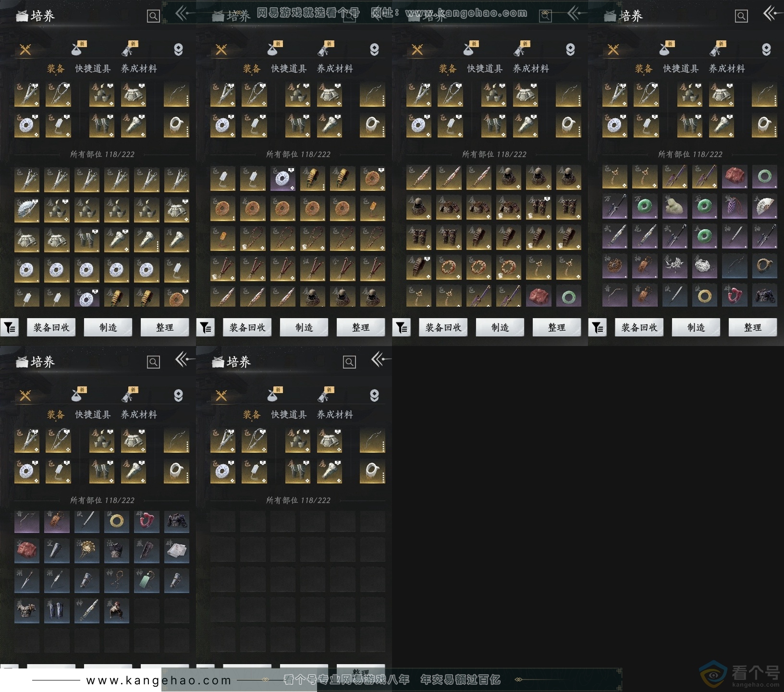Click 培养 title in bottom-left panel
The height and width of the screenshot is (692, 784).
43,362
